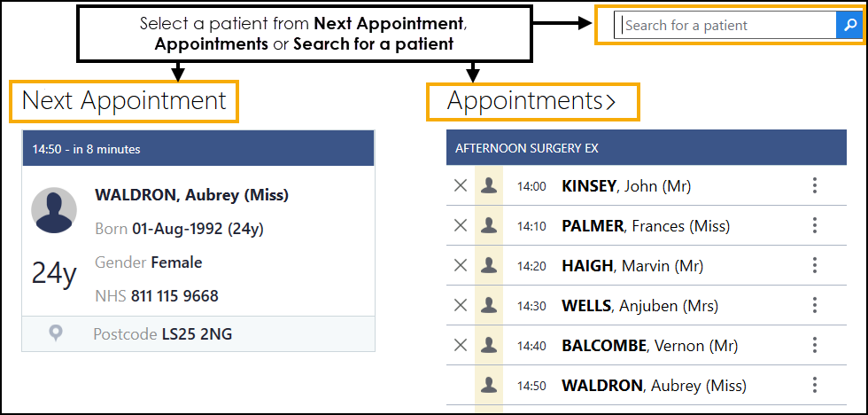This screenshot has height=415, width=868.
Task: Open options menu for PALMER, Frances
Action: pyautogui.click(x=815, y=225)
